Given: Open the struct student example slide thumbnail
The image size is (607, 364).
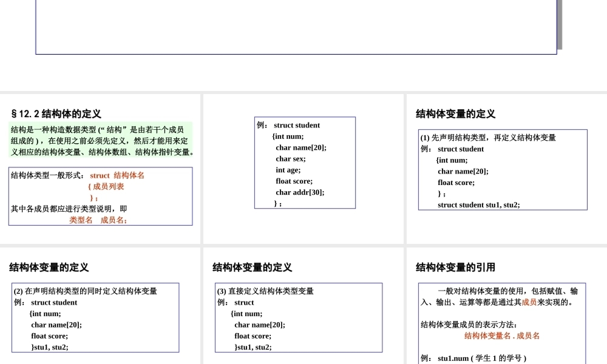Looking at the screenshot, I should click(x=303, y=169).
